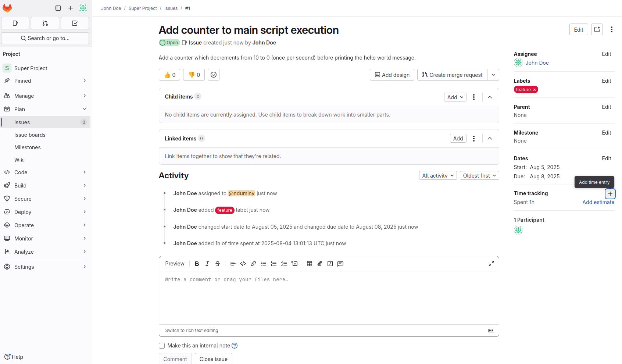Open Issue boards in the sidebar

(x=30, y=135)
